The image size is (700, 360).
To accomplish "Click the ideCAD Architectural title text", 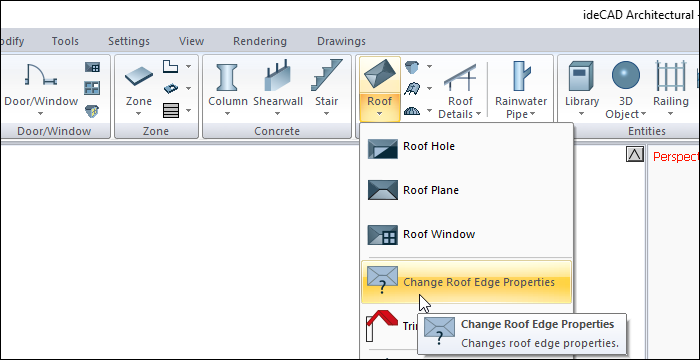I will (638, 15).
